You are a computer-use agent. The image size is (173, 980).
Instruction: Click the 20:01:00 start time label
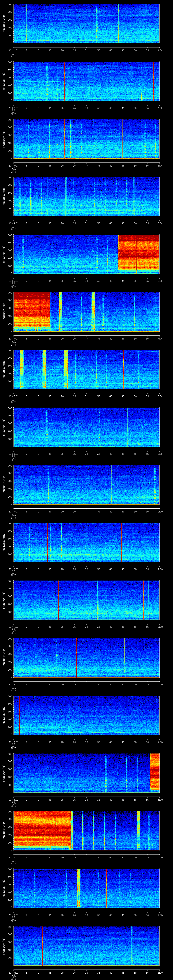[13, 50]
